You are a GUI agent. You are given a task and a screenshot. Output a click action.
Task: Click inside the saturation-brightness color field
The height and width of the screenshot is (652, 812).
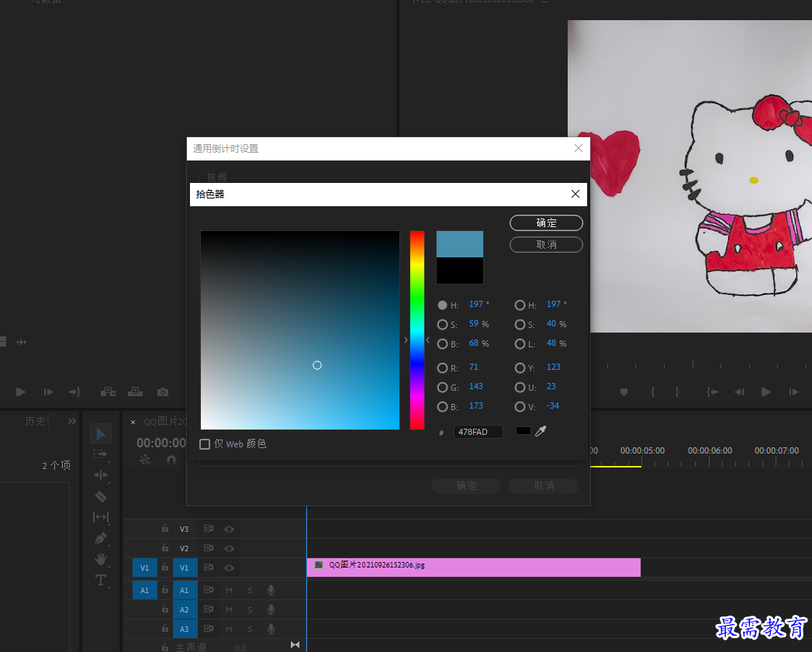[300, 330]
